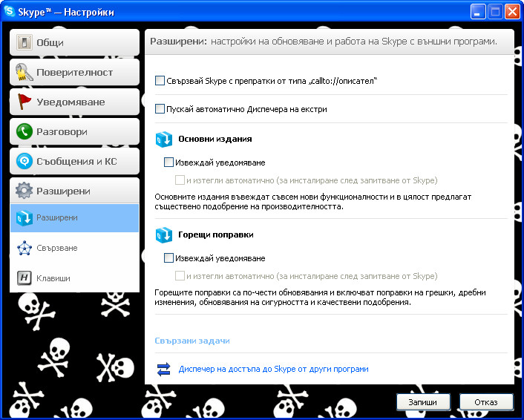Click the download box icon beside Горещи поправки
Screen dimensions: 524x420
164,235
